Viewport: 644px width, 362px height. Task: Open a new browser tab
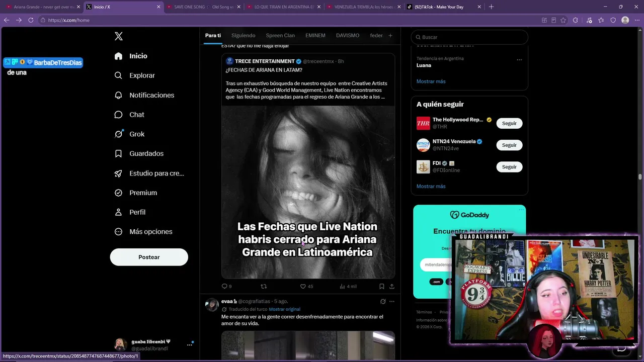coord(492,7)
